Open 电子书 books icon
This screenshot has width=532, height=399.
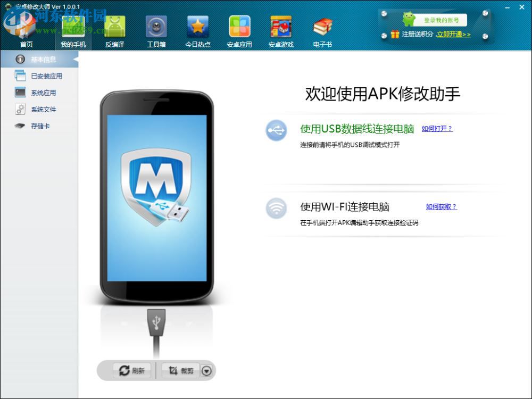322,27
